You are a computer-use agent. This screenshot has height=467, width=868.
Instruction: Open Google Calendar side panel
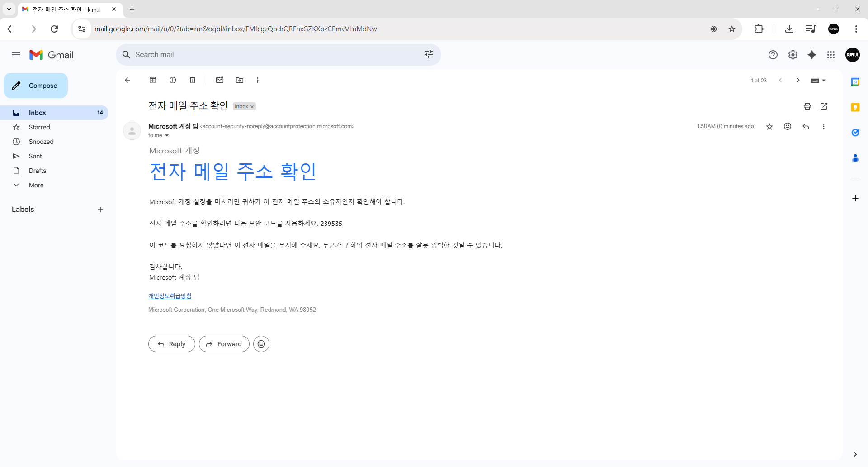(x=855, y=82)
